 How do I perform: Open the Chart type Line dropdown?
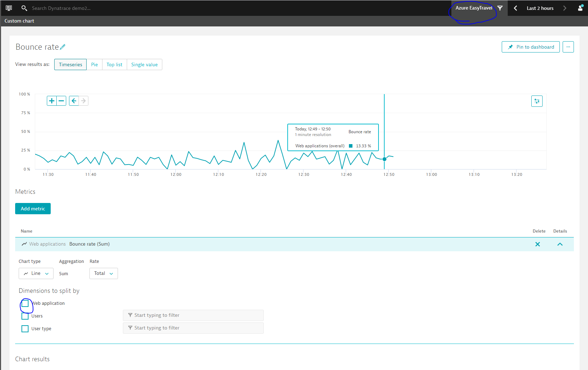[36, 273]
